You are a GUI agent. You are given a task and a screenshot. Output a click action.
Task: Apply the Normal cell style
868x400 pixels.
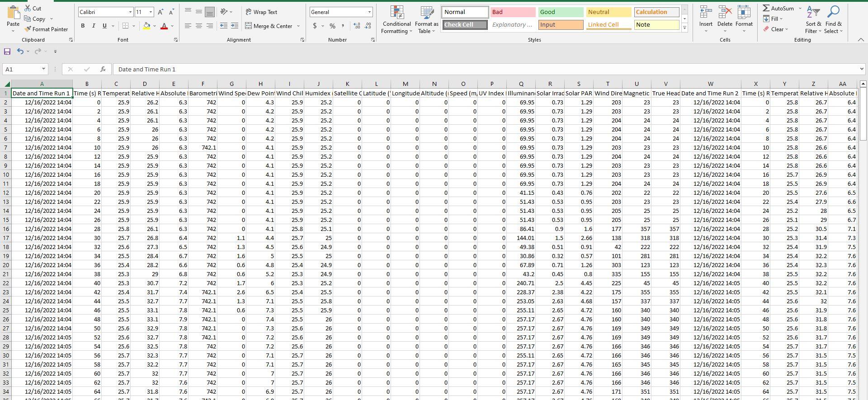465,12
